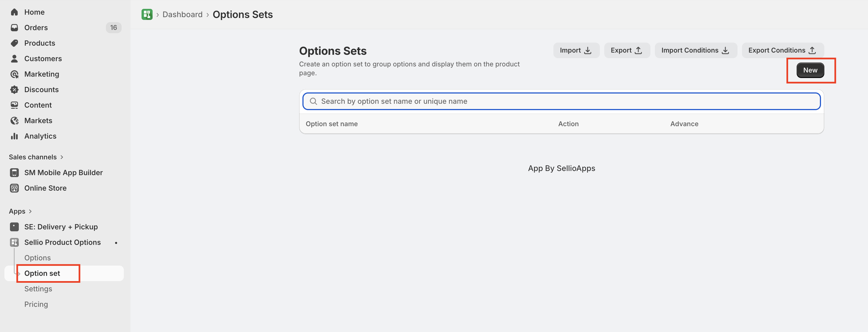Expand the Apps section chevron

tap(30, 212)
